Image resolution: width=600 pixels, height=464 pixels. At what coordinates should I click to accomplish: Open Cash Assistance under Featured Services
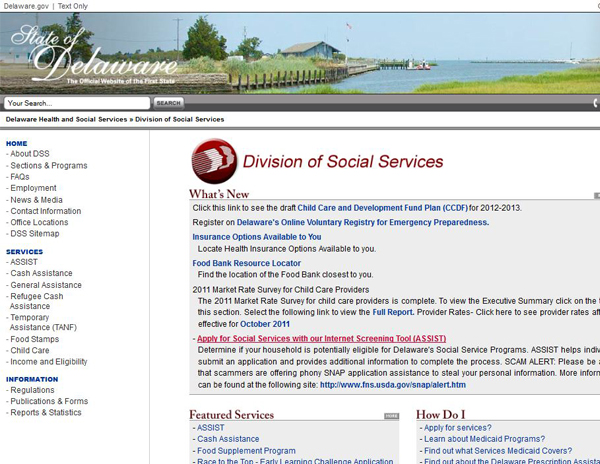coord(228,439)
